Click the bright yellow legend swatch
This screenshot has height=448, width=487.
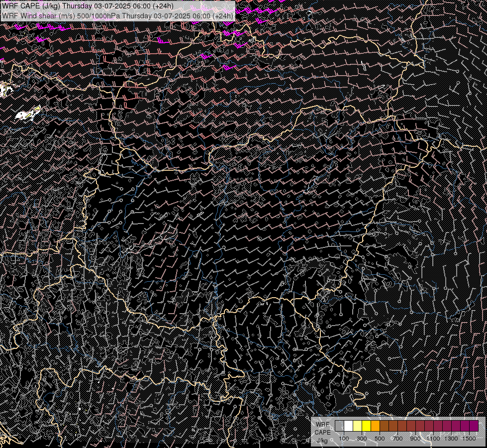[366, 426]
